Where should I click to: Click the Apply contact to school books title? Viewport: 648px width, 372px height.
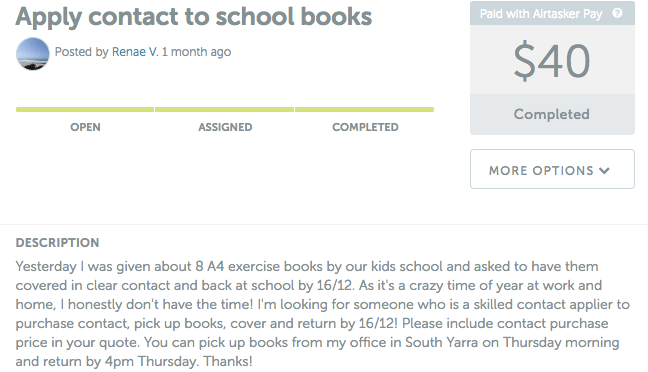click(x=194, y=17)
